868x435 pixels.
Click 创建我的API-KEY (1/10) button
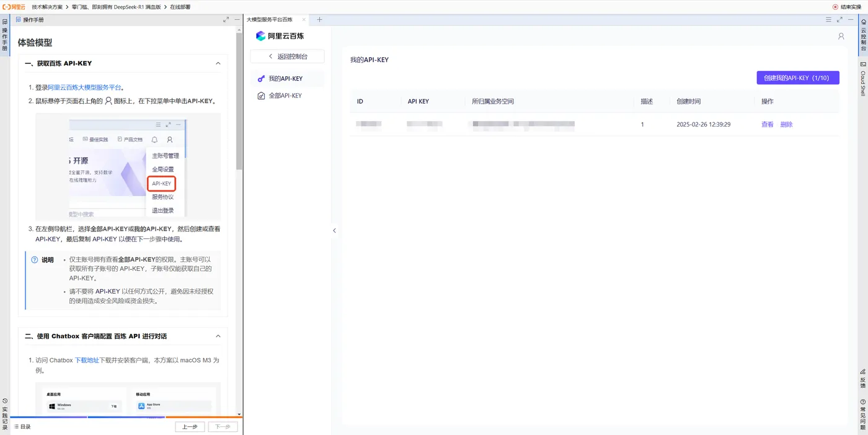click(797, 78)
